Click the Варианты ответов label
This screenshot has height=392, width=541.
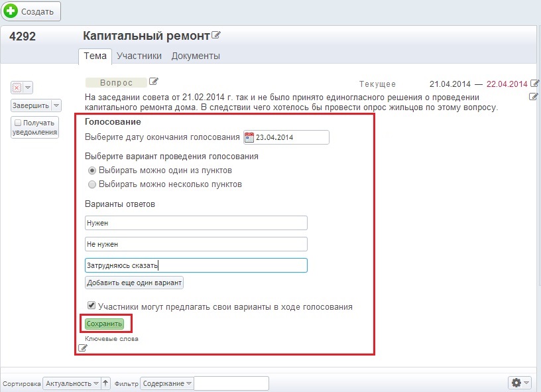point(120,204)
